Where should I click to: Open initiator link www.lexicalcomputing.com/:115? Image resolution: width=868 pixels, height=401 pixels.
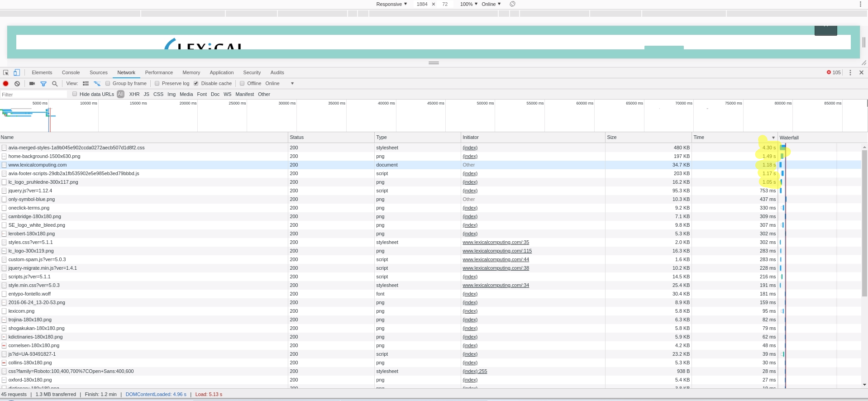(497, 251)
